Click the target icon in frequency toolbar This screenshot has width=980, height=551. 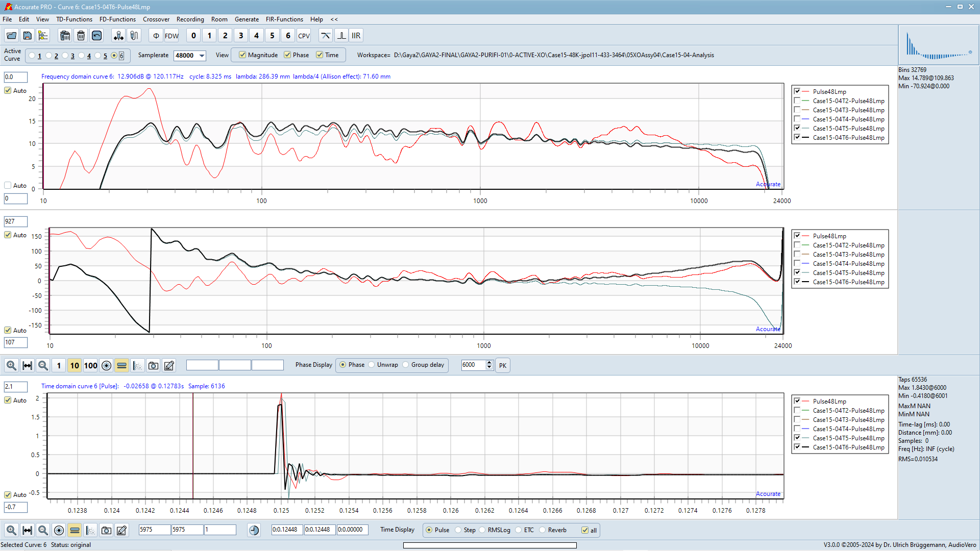pos(106,365)
